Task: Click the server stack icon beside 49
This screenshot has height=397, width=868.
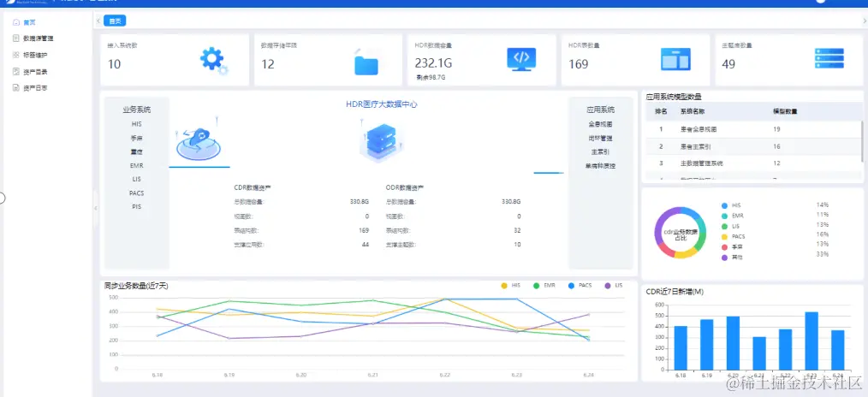Action: coord(829,58)
